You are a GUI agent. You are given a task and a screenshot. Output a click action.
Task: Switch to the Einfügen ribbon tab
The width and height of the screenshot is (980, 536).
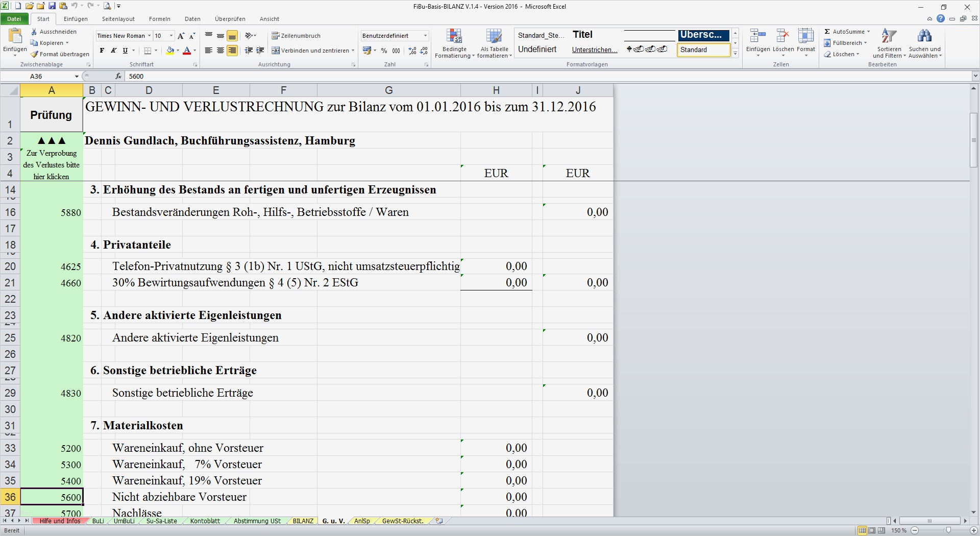coord(76,19)
